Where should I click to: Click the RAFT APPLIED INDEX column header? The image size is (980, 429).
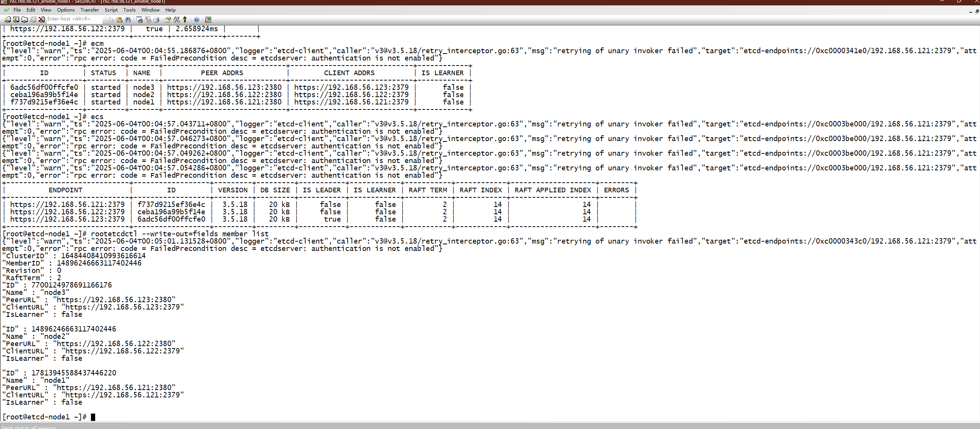click(553, 190)
